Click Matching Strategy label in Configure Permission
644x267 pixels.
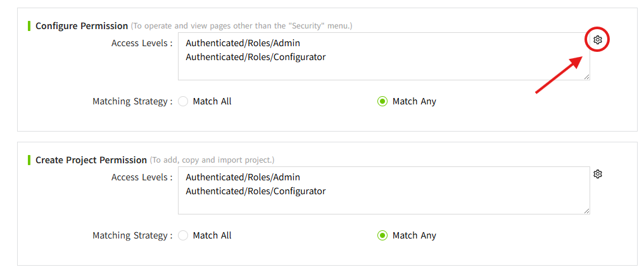tap(132, 101)
